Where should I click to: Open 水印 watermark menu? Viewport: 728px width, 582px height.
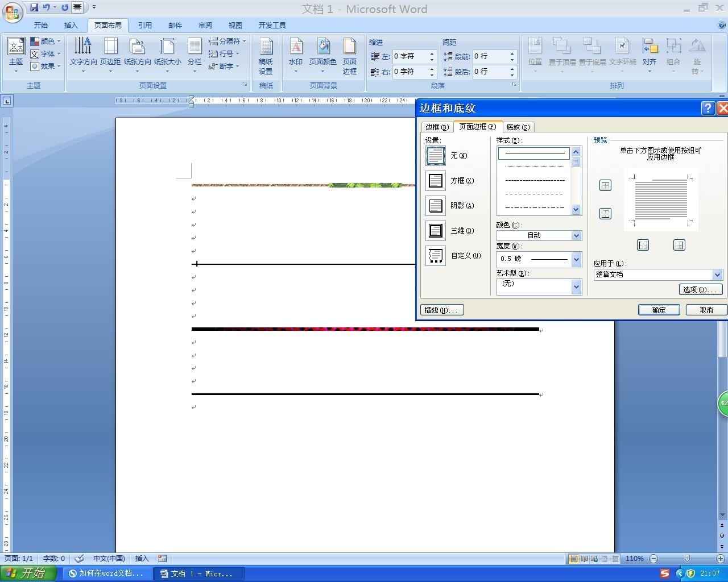296,56
